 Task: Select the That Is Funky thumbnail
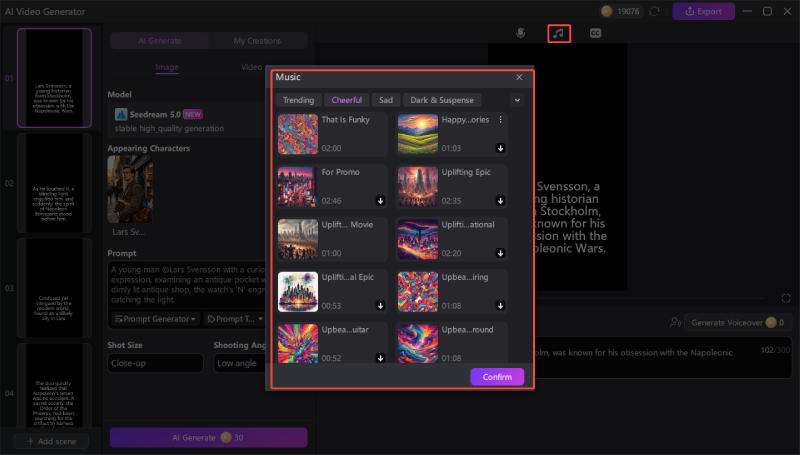coord(297,133)
